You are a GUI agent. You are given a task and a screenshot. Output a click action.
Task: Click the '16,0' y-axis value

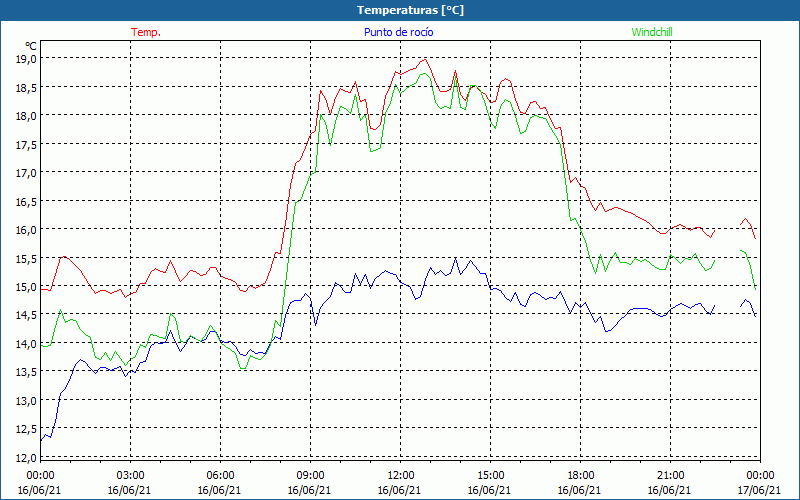[x=26, y=229]
